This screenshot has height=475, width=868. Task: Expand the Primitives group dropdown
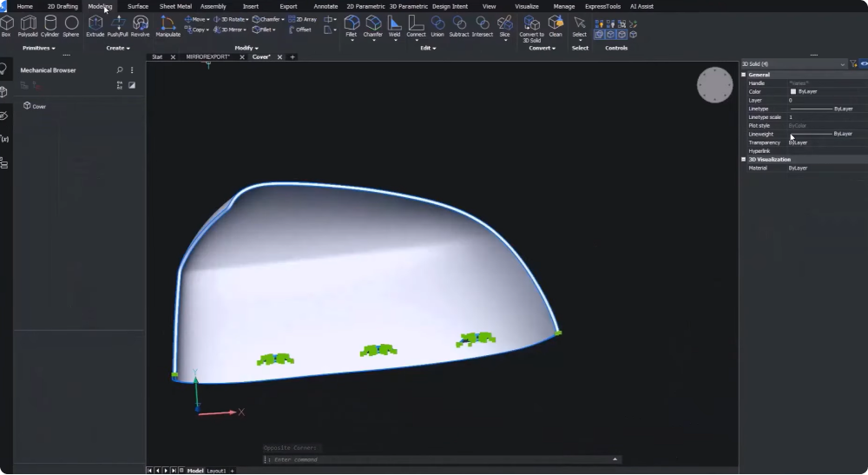[39, 48]
